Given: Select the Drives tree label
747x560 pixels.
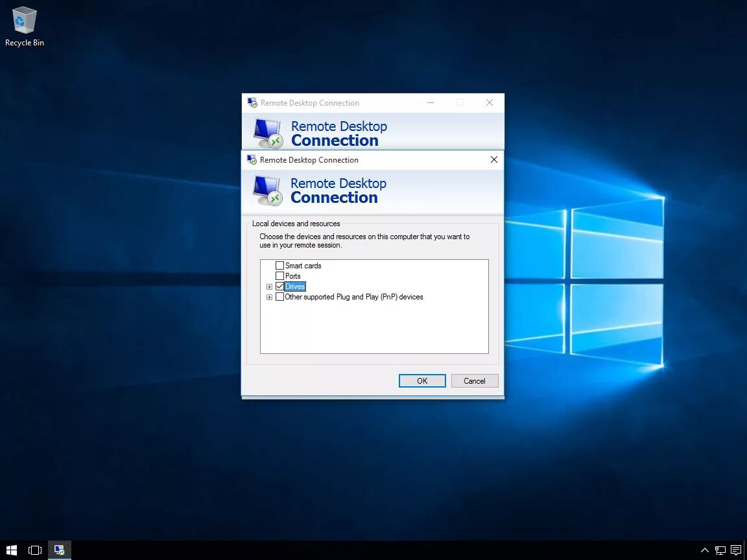Looking at the screenshot, I should click(x=295, y=286).
